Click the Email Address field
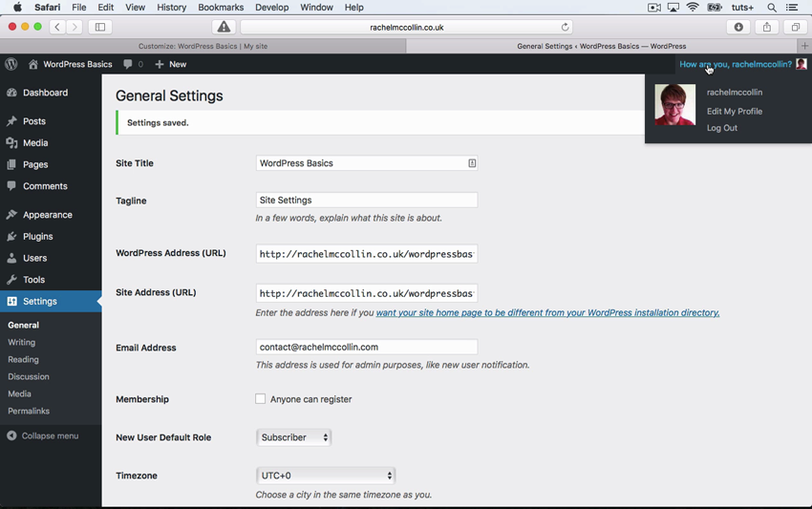Image resolution: width=812 pixels, height=509 pixels. click(x=367, y=347)
